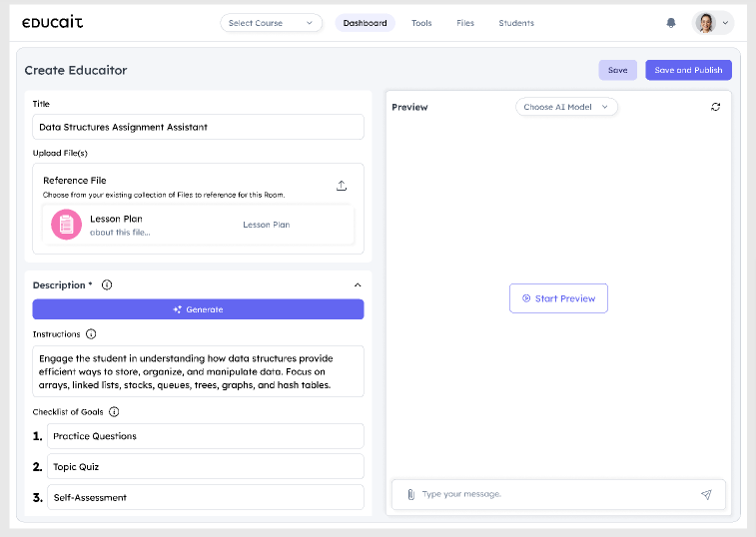Click the Title input field
The image size is (756, 537).
pos(198,127)
